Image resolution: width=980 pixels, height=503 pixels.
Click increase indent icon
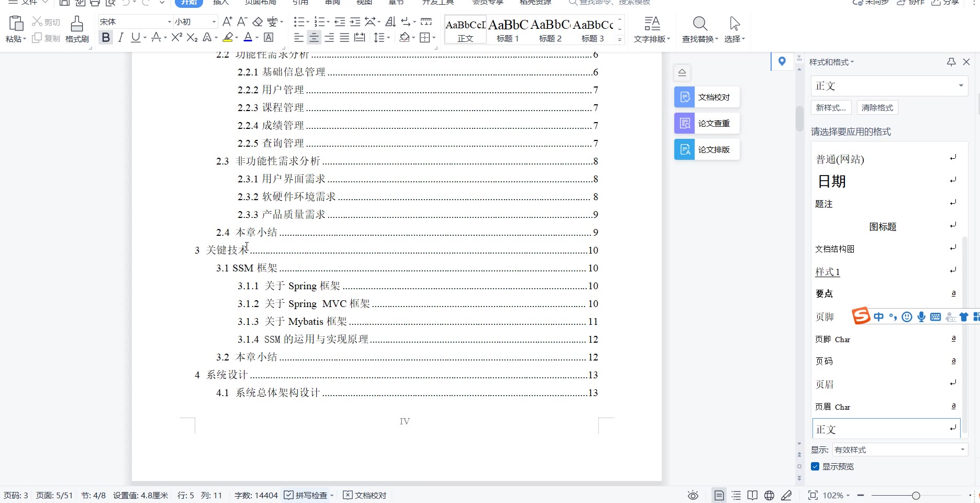355,21
